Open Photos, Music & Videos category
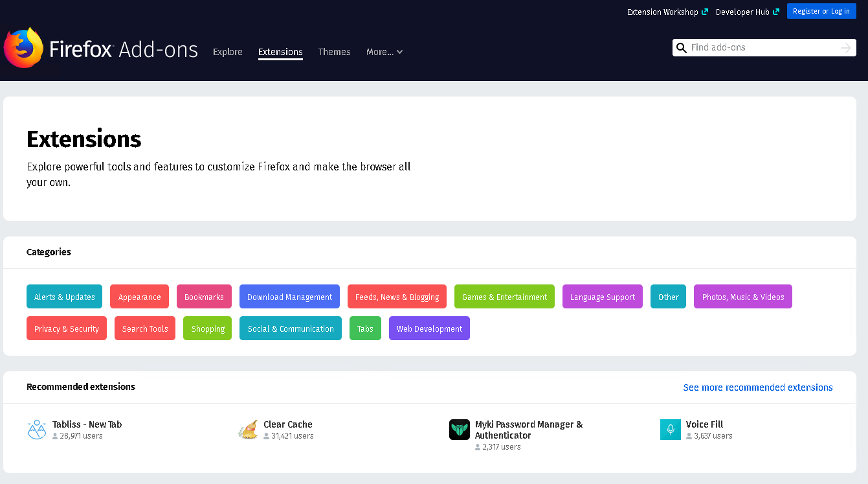 pos(743,297)
